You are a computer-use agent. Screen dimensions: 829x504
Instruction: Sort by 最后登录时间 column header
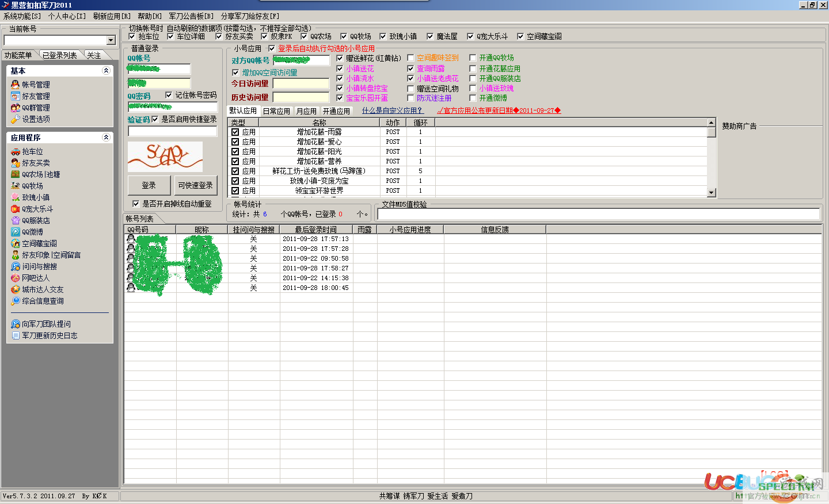pyautogui.click(x=315, y=230)
